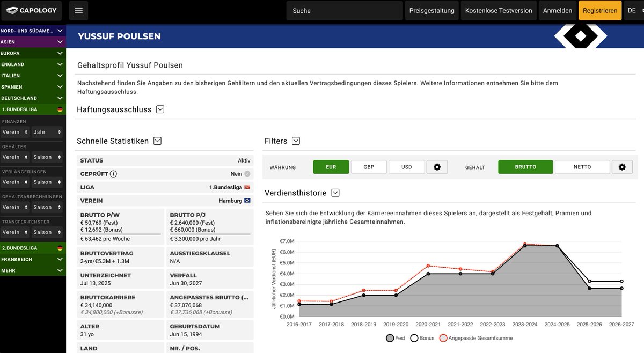
Task: Select USD currency
Action: point(407,167)
